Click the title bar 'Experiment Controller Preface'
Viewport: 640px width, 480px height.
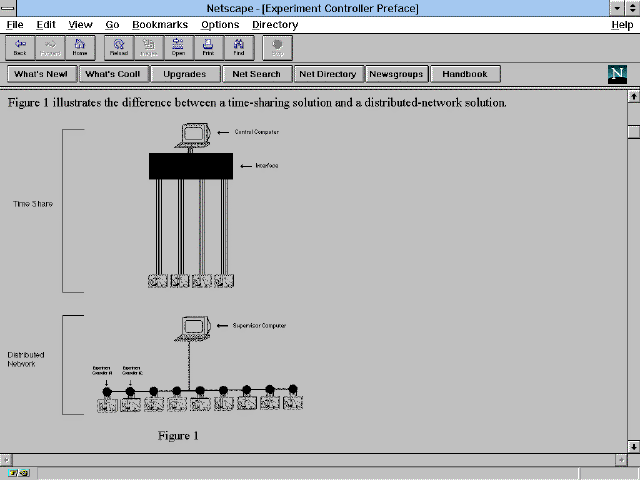click(312, 8)
